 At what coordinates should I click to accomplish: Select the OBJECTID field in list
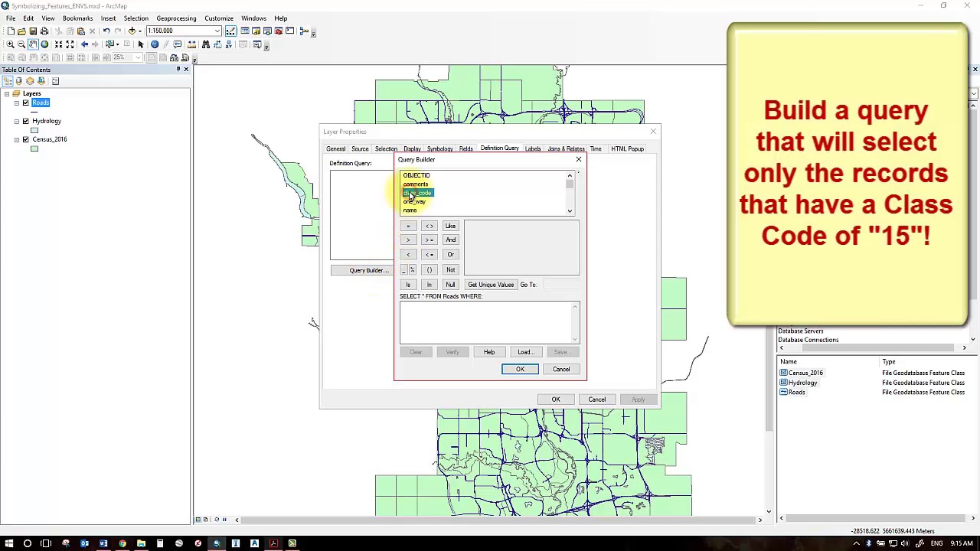tap(416, 175)
